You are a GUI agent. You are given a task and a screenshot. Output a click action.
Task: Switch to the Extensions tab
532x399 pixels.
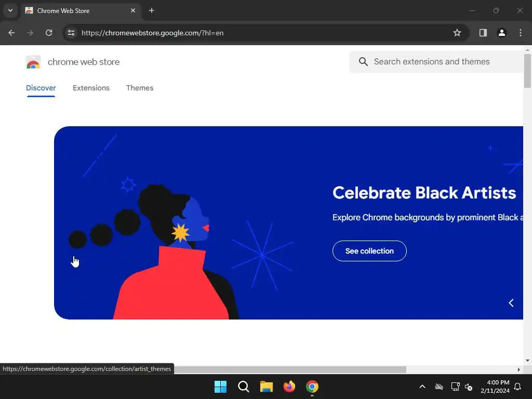(91, 88)
